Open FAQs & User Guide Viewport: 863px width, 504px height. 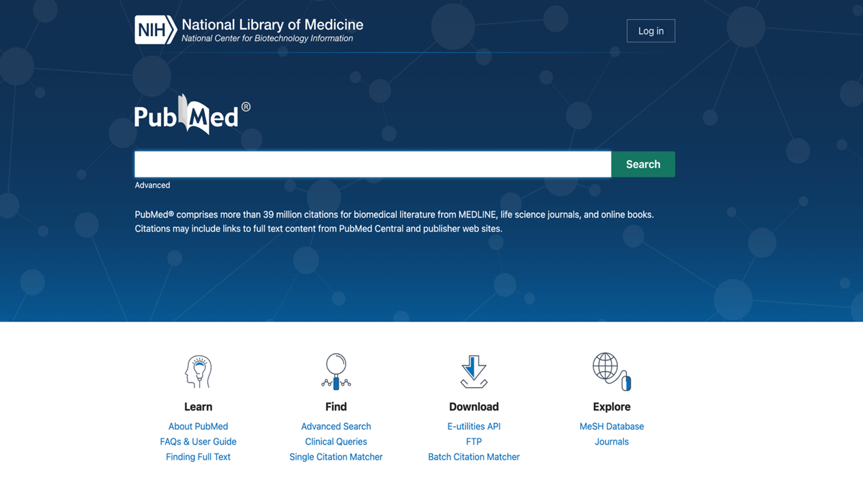tap(198, 442)
